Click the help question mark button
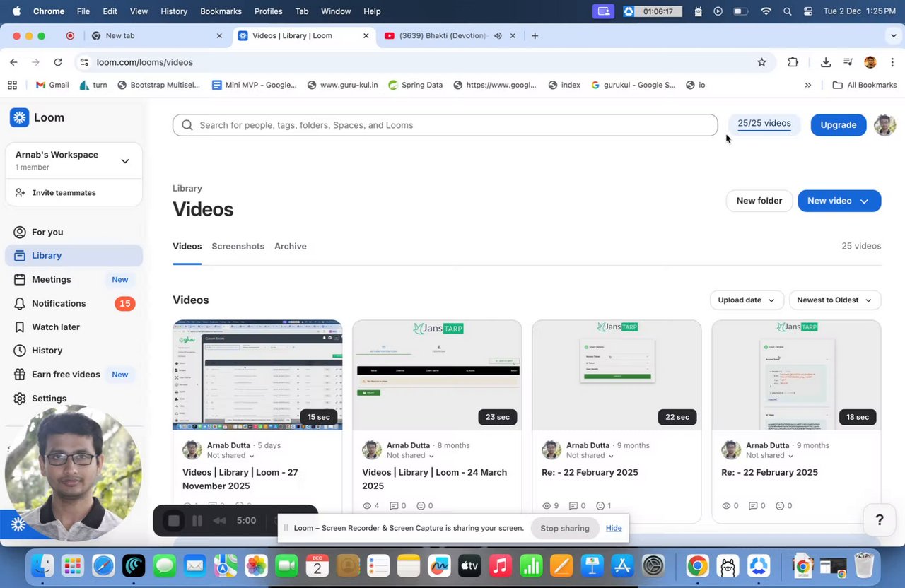 tap(880, 520)
